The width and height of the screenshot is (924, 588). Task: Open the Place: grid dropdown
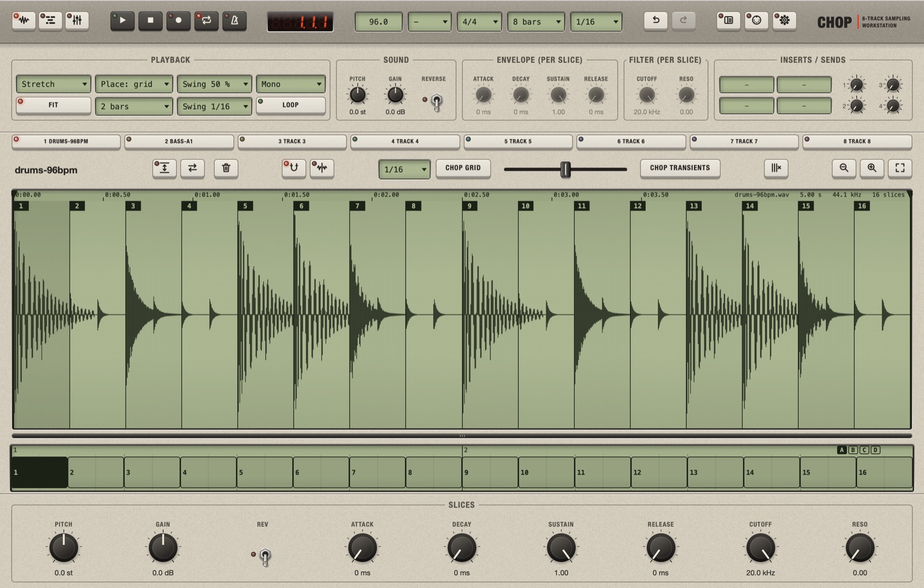[134, 84]
